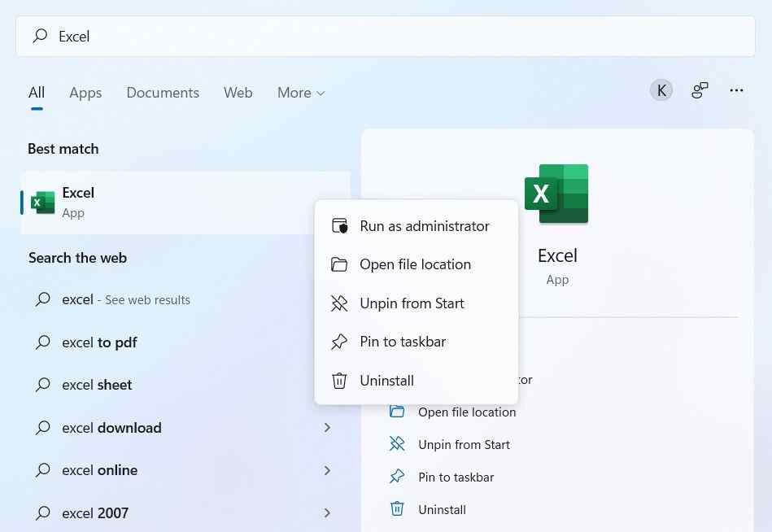Switch to the Web tab
772x532 pixels.
[x=238, y=93]
